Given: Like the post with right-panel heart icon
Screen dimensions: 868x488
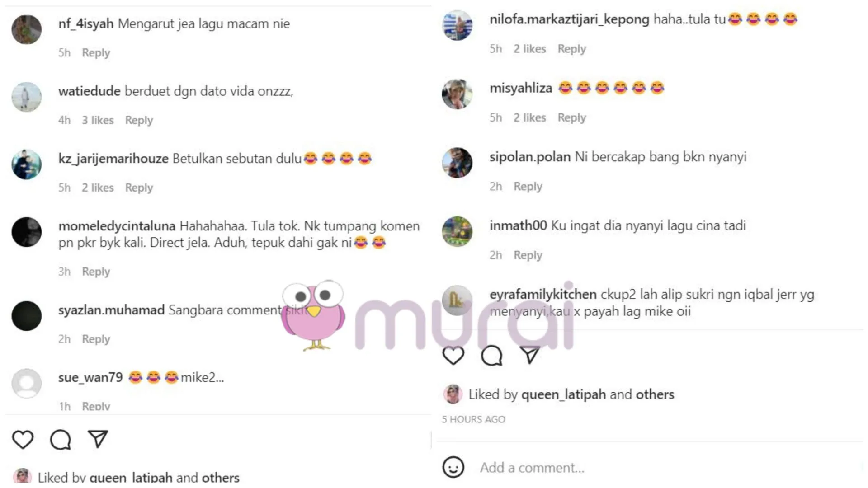Looking at the screenshot, I should pos(453,356).
